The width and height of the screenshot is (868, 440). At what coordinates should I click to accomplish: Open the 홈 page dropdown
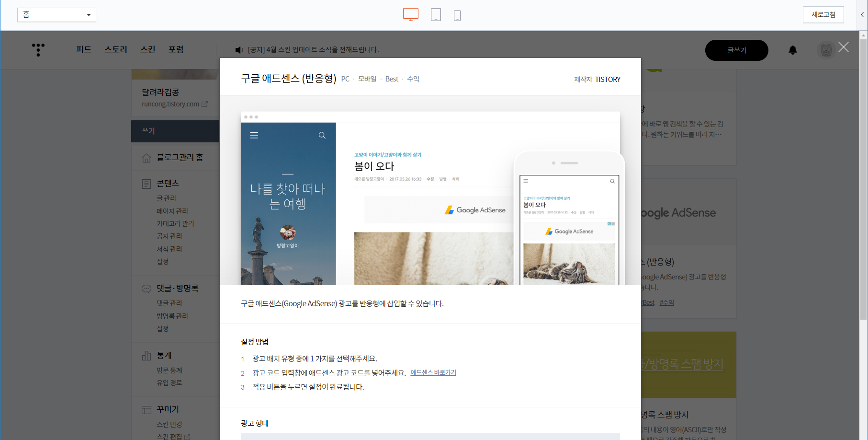coord(56,15)
